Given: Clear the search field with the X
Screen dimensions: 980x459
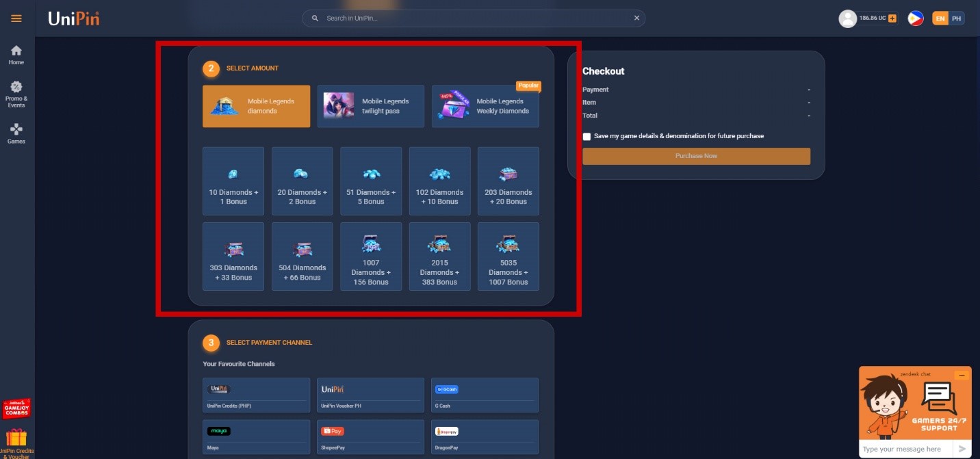Looking at the screenshot, I should point(636,18).
